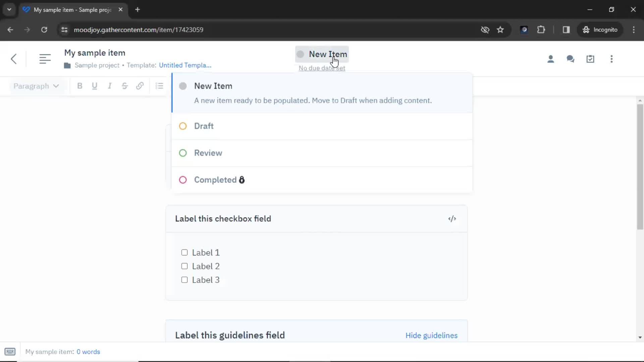Expand the New Item status dropdown

(322, 54)
